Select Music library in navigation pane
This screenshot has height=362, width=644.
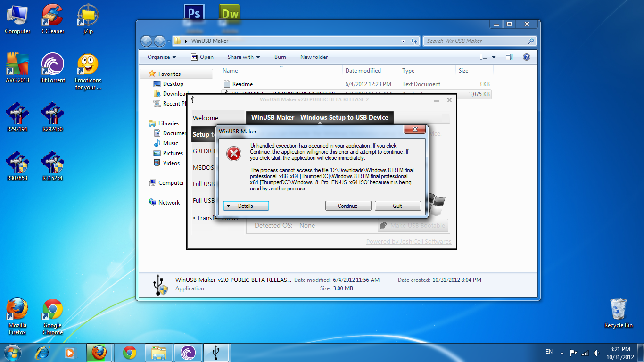170,143
